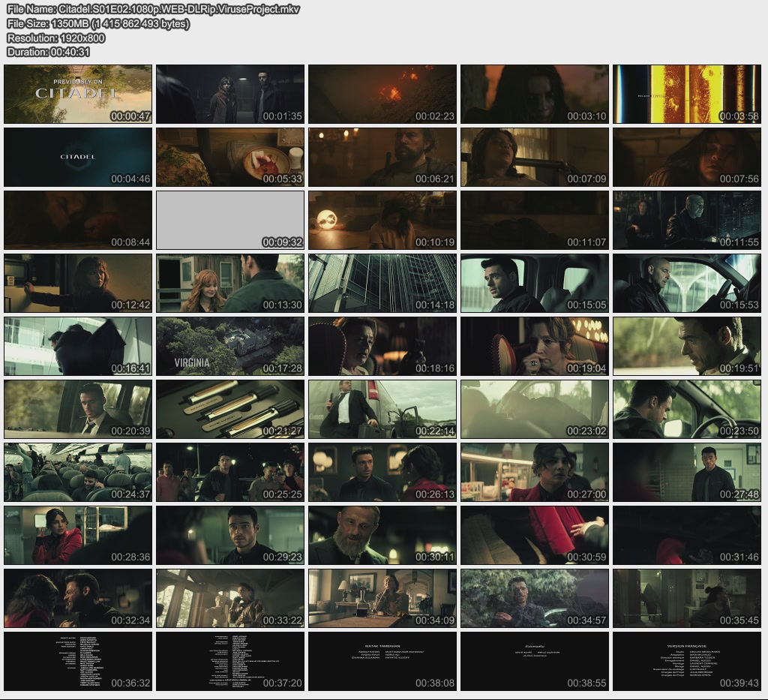
Task: Select the Duration 00:40:31 text
Action: [x=49, y=52]
